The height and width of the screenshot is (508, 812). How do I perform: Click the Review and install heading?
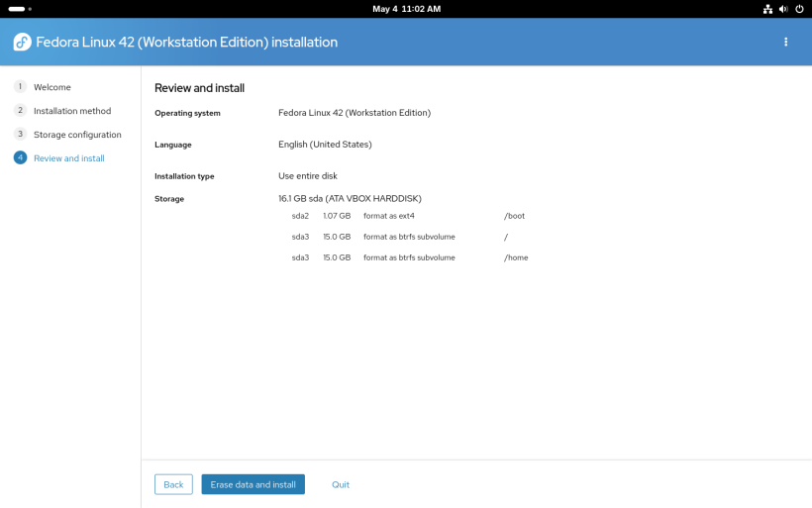click(x=199, y=88)
